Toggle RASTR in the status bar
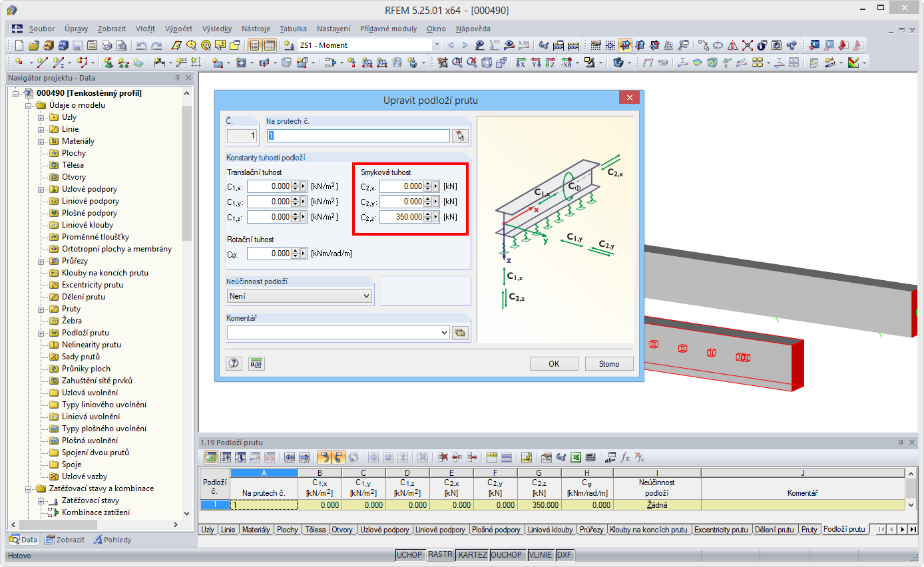 click(x=440, y=555)
